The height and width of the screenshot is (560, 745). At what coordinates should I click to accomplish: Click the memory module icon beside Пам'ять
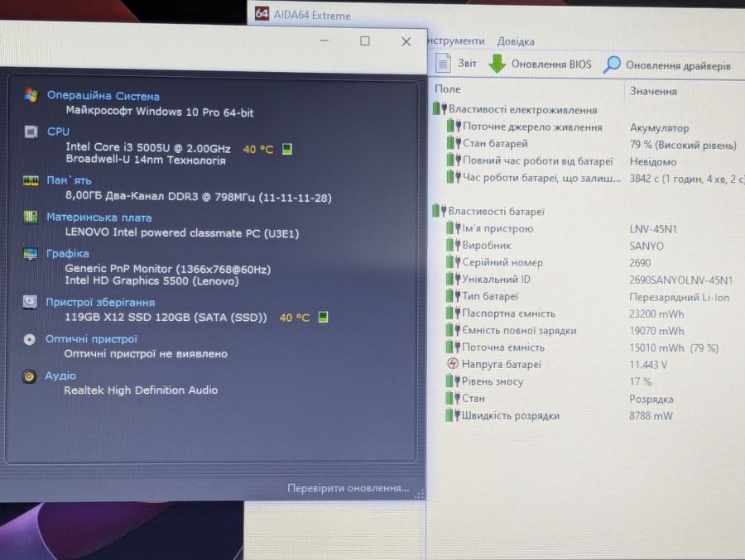pyautogui.click(x=31, y=180)
